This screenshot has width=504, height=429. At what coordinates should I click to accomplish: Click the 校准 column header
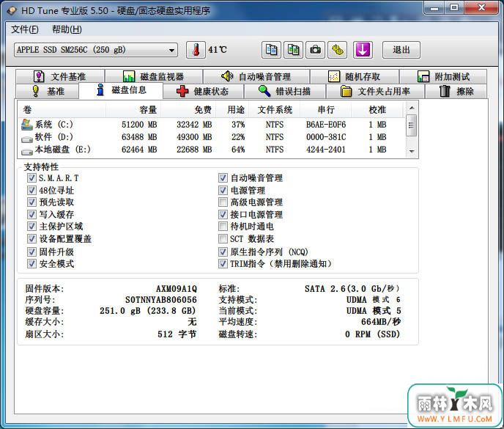pos(377,110)
